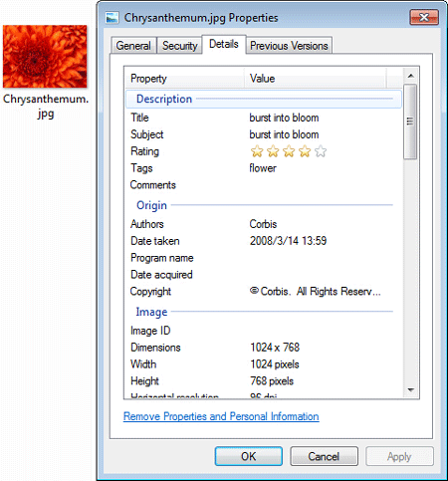Click the Date acquired property row
This screenshot has width=448, height=481.
pyautogui.click(x=264, y=275)
